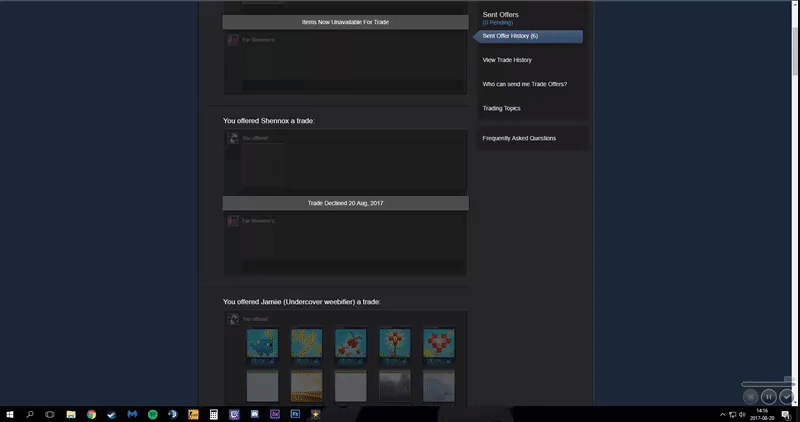Open Task View on the taskbar

click(50, 414)
